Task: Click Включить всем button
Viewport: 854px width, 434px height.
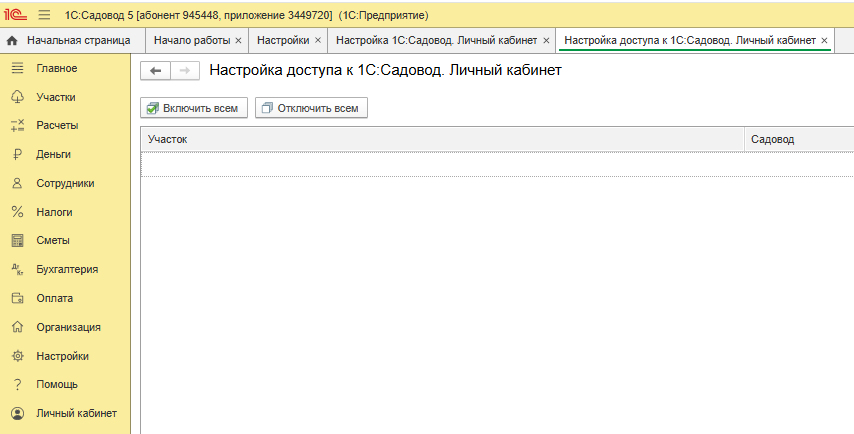Action: (x=194, y=108)
